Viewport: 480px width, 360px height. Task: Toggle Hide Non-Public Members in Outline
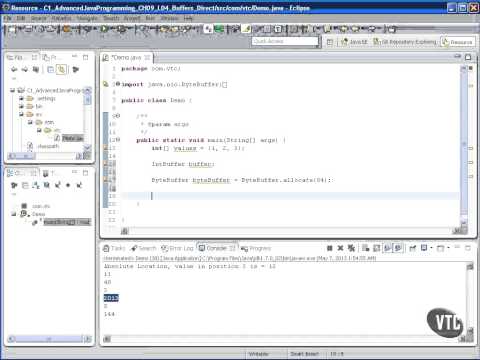pyautogui.click(x=68, y=185)
